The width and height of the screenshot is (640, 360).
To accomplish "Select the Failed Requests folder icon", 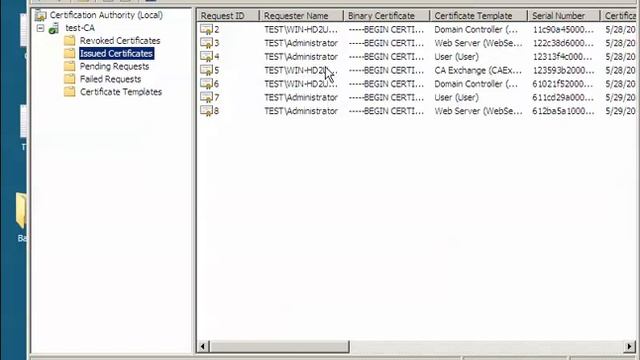I will tap(70, 79).
